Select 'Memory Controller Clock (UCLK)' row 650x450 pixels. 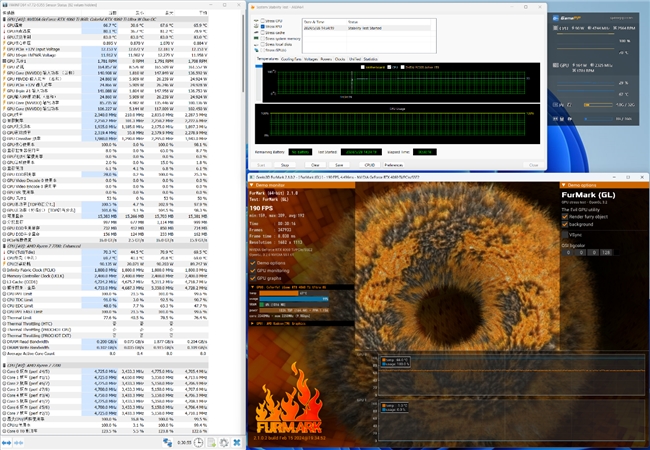pos(105,276)
